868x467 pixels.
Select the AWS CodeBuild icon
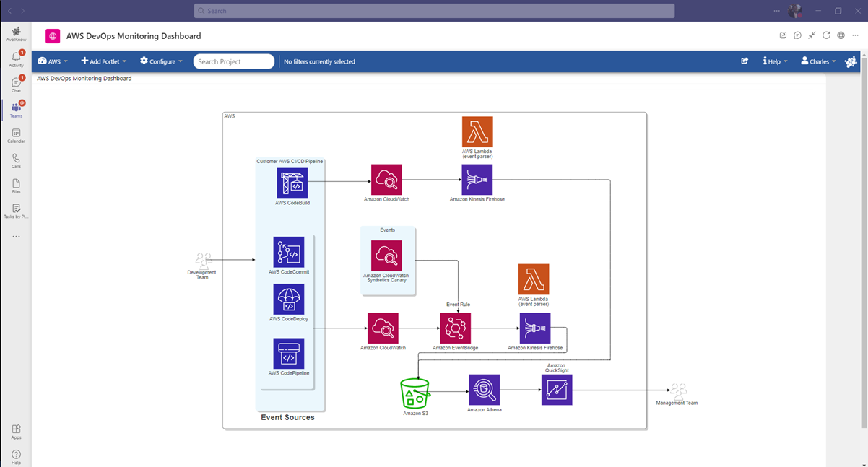pos(292,183)
